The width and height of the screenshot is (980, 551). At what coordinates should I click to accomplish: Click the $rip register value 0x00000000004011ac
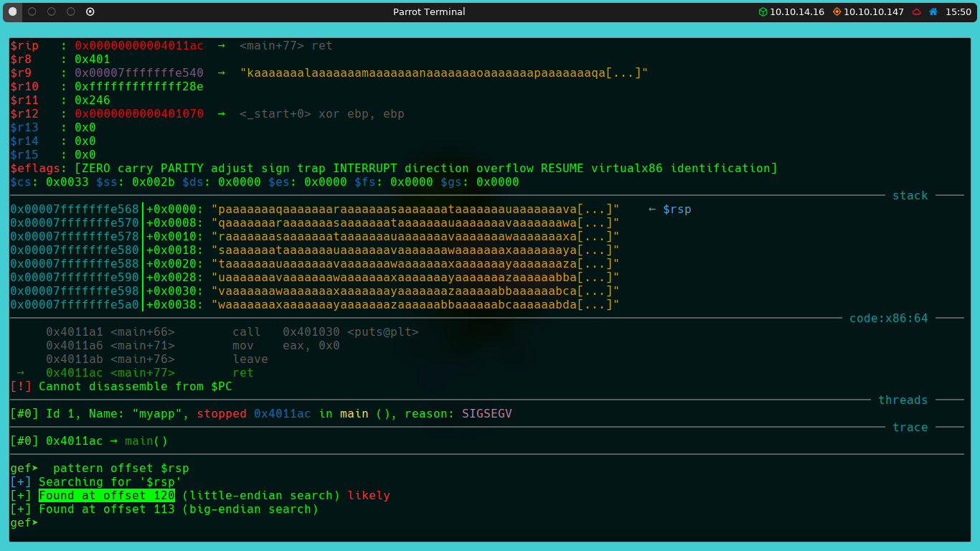point(139,45)
